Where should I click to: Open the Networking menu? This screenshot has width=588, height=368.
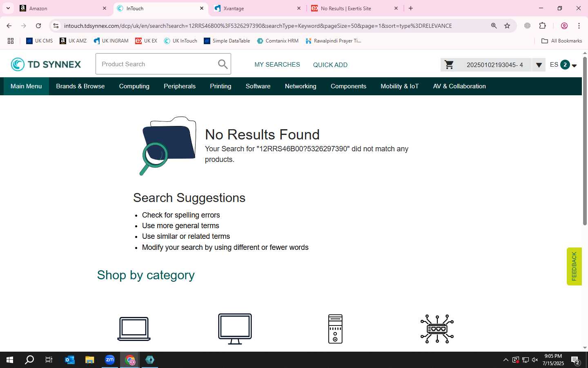click(x=301, y=86)
